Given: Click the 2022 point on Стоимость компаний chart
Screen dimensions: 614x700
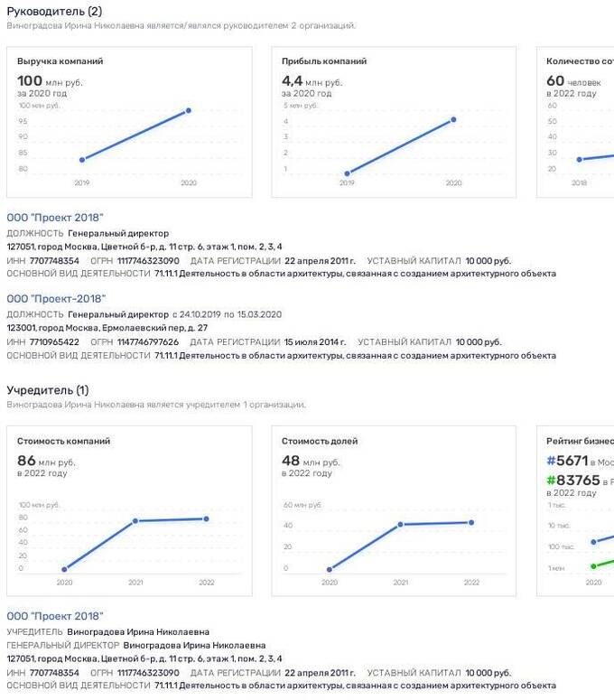Looking at the screenshot, I should coord(206,518).
